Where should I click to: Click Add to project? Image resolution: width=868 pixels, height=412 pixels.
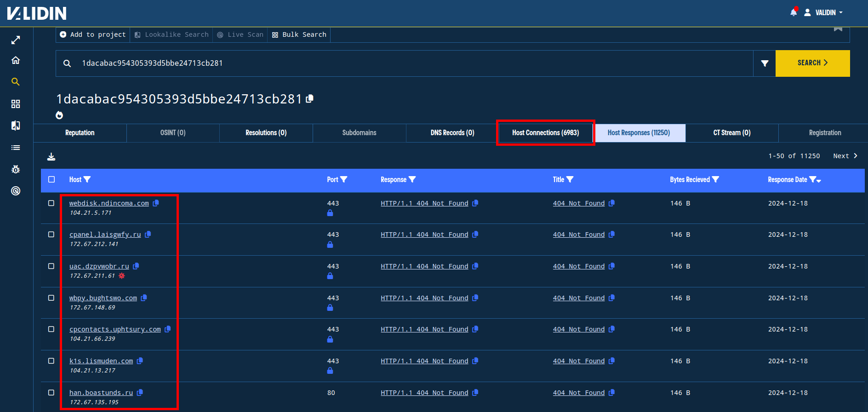pyautogui.click(x=93, y=34)
